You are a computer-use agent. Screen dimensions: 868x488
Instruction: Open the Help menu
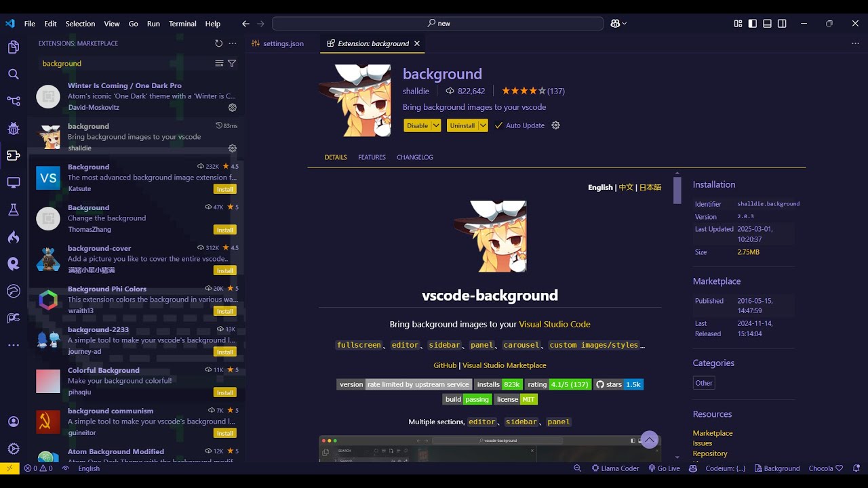(x=213, y=24)
